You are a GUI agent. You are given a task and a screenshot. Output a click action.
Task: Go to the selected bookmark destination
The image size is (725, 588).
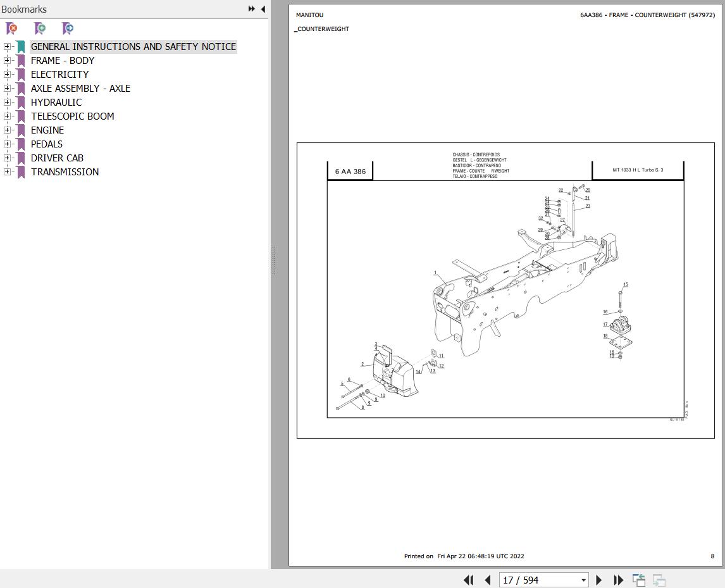coord(67,28)
